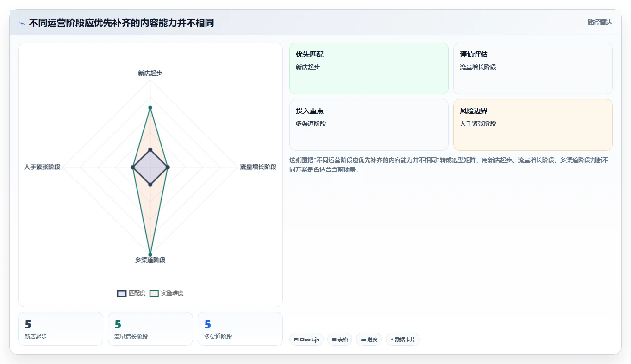Click the 匹配度 point on the 新店起步 axis
The height and width of the screenshot is (364, 631).
click(150, 150)
